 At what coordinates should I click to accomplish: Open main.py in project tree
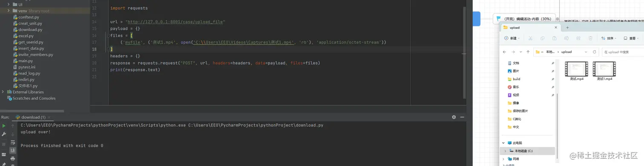click(x=23, y=61)
